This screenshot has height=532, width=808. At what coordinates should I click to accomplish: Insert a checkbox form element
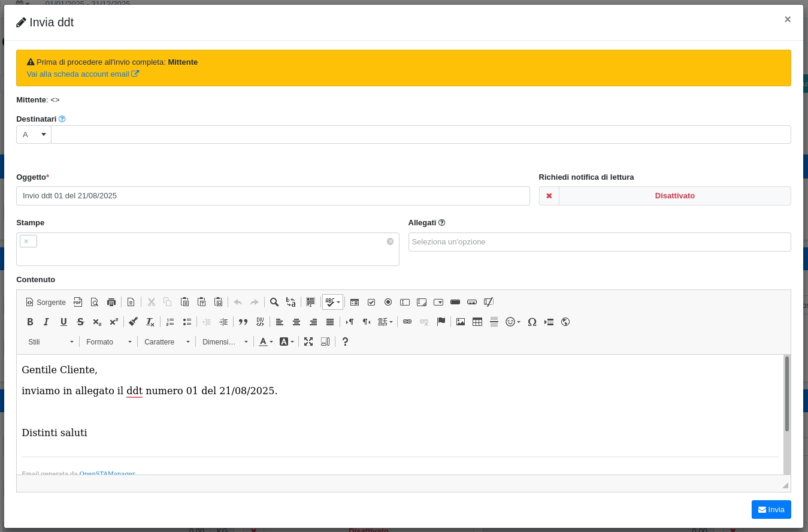[x=371, y=302]
